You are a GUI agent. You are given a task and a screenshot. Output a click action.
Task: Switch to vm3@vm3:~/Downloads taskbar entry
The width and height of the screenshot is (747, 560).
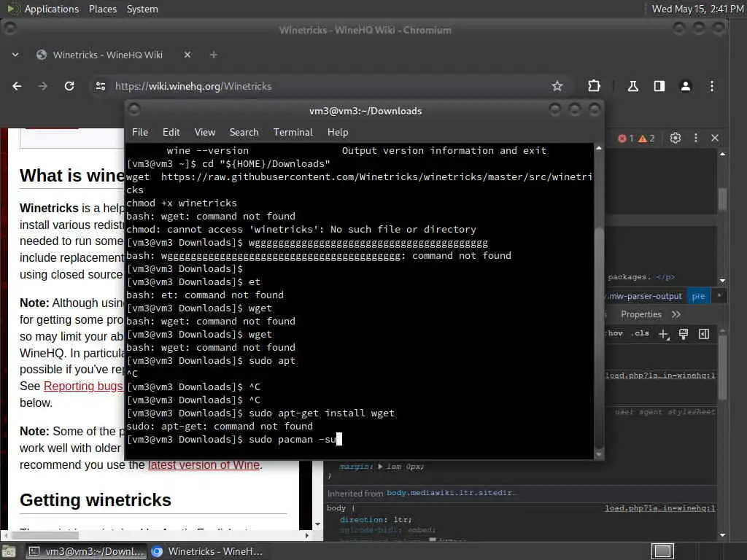[x=86, y=551]
